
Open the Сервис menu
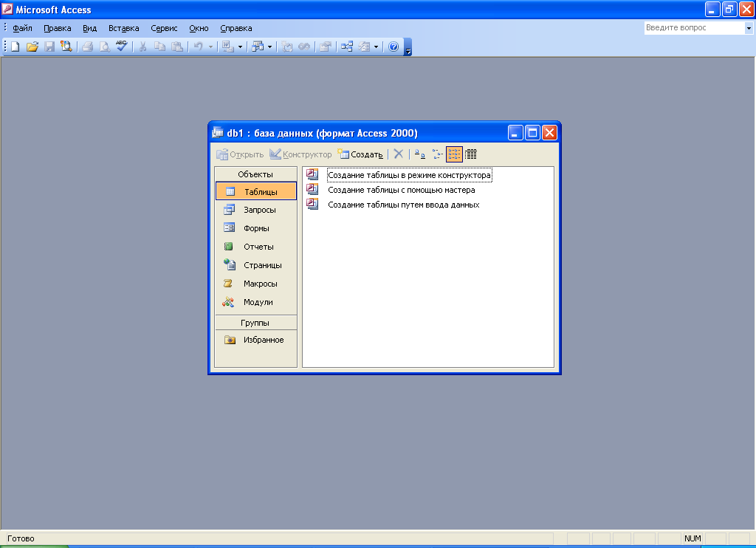point(164,28)
